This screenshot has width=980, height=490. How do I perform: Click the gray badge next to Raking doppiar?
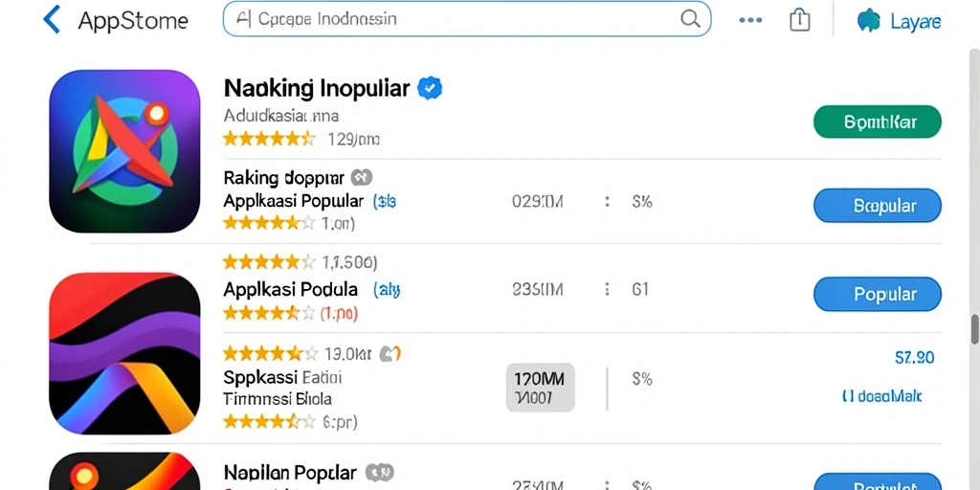pos(361,178)
